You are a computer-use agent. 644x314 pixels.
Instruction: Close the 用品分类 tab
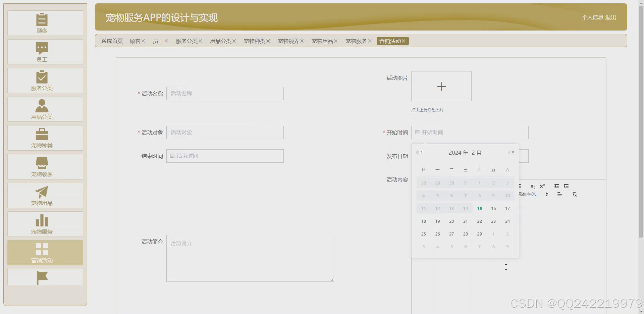[234, 41]
